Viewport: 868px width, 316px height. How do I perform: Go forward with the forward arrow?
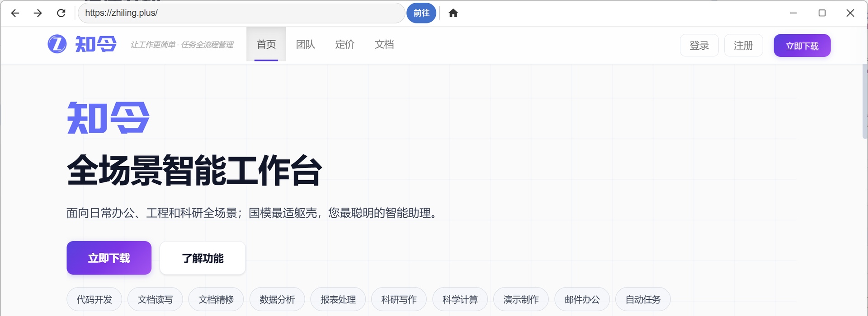point(38,13)
